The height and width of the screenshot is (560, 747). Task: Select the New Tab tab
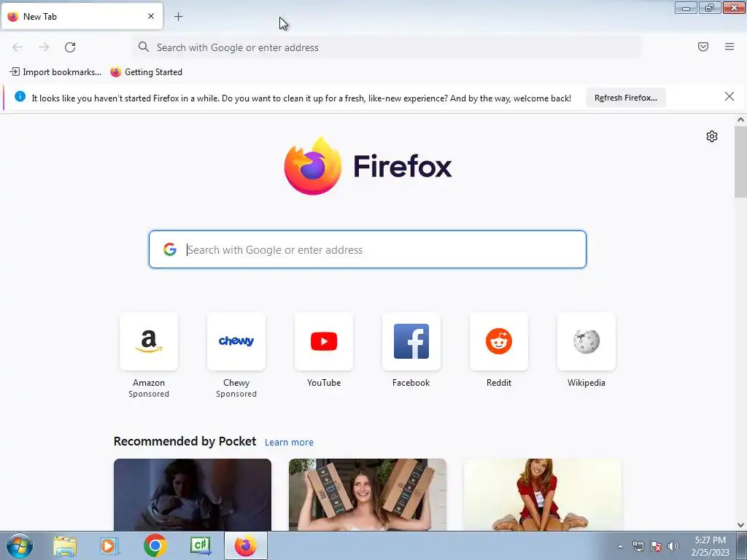[82, 16]
